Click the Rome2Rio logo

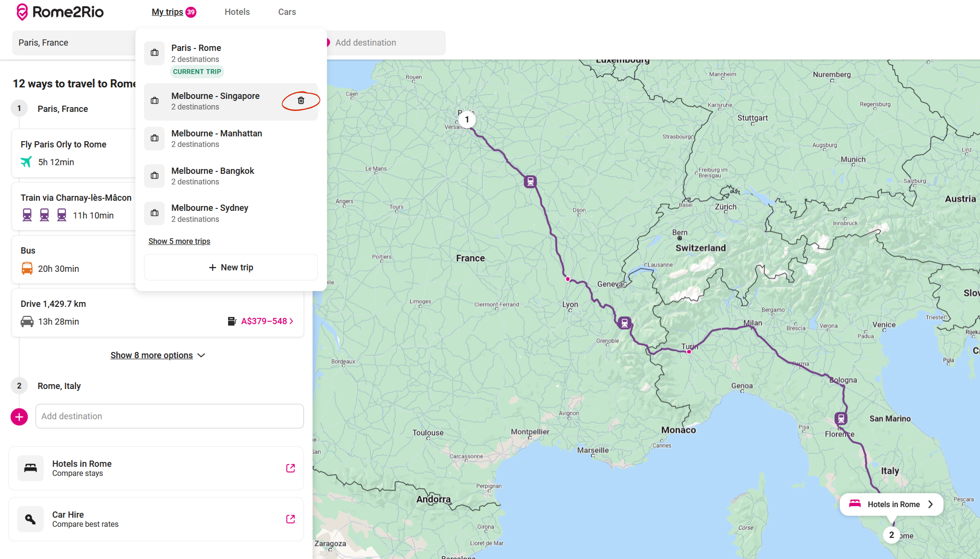(x=60, y=12)
